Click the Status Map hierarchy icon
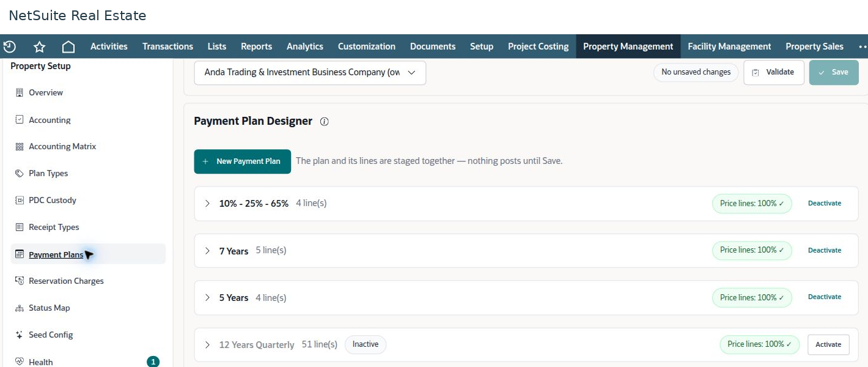Screen dimensions: 868x367 coord(19,308)
